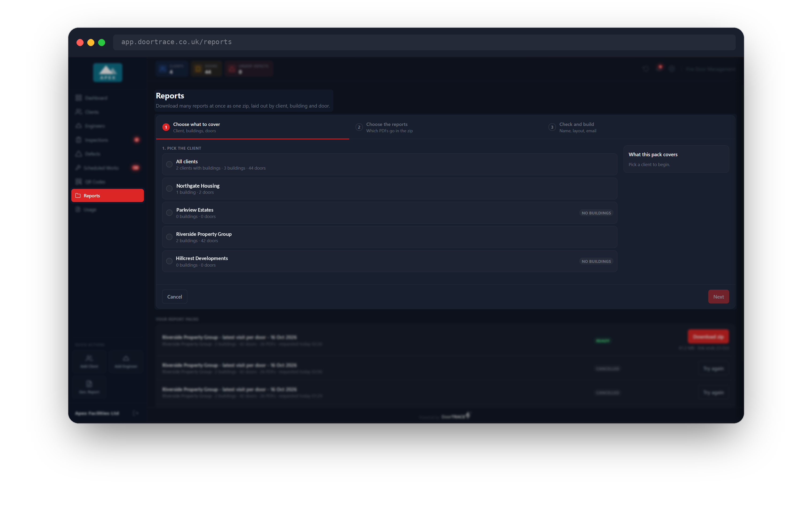Click the Add Client quick action

[89, 362]
